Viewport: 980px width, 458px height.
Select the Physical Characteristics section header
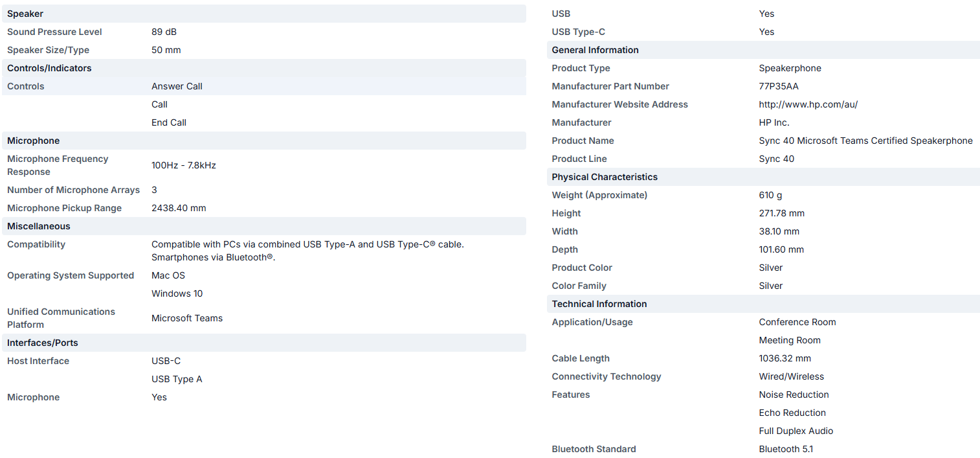click(605, 177)
